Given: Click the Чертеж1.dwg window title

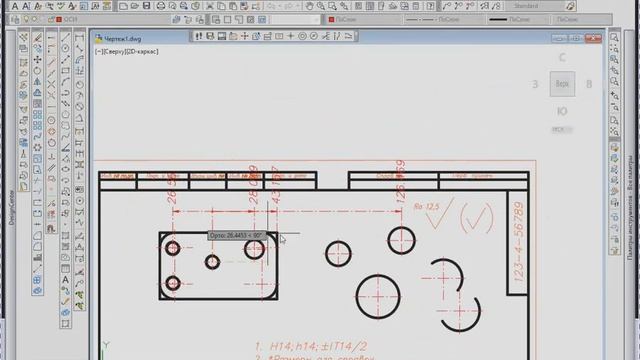Looking at the screenshot, I should (122, 39).
